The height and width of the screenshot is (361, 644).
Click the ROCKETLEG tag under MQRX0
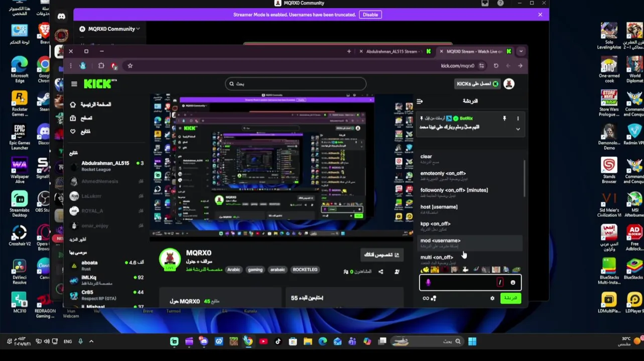pyautogui.click(x=305, y=270)
